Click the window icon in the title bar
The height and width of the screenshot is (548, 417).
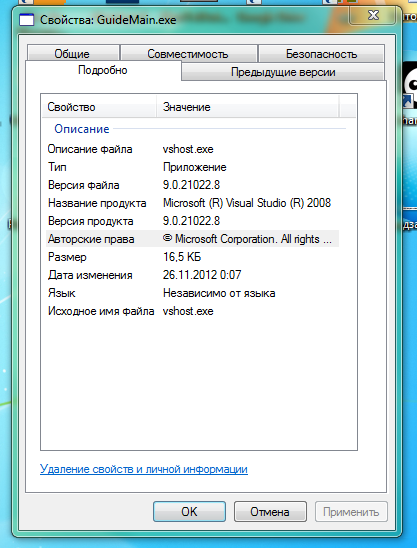pos(26,20)
